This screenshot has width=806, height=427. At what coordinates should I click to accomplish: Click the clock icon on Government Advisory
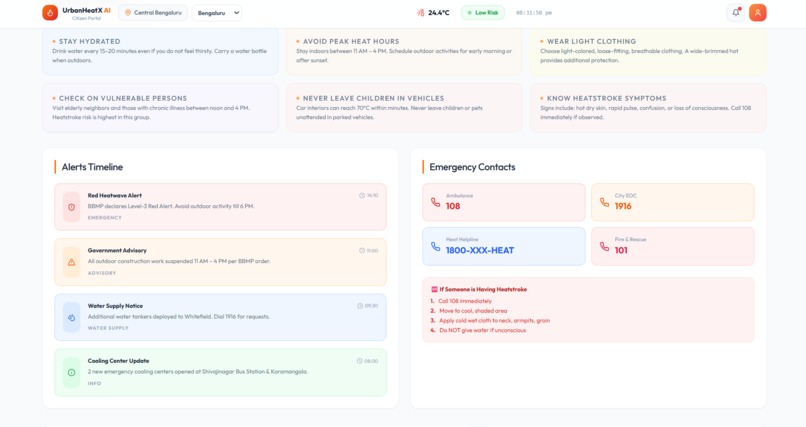[x=362, y=251]
